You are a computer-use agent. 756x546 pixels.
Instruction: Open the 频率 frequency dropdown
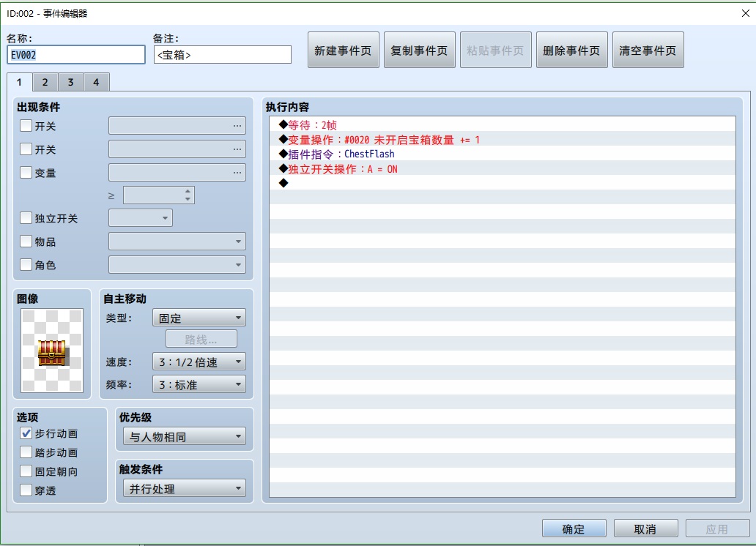click(x=199, y=384)
